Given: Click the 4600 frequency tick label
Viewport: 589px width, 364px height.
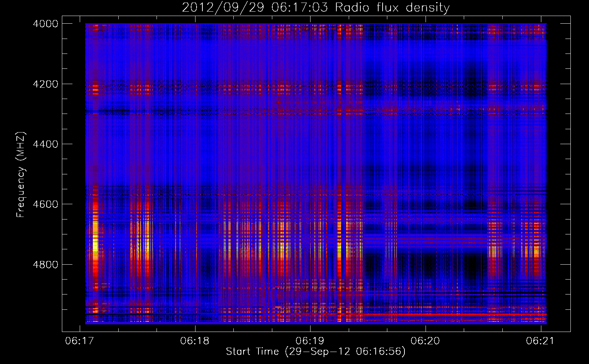Looking at the screenshot, I should point(46,204).
